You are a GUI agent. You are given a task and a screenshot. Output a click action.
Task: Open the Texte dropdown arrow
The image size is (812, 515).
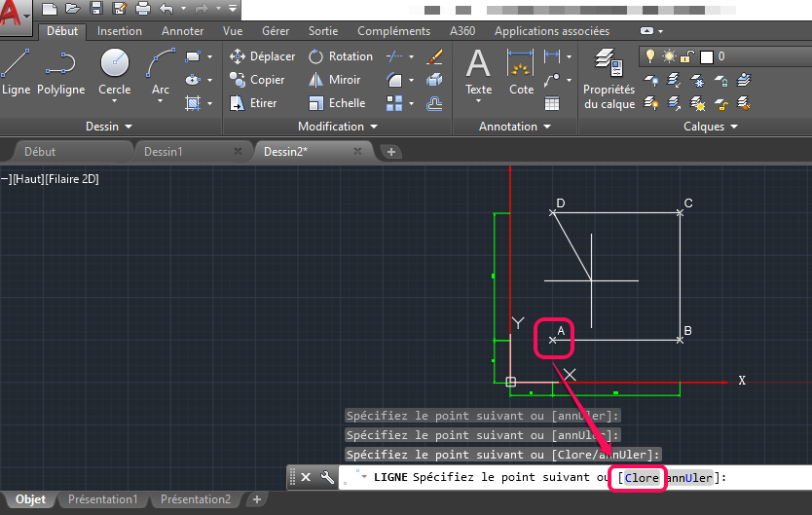click(x=478, y=101)
